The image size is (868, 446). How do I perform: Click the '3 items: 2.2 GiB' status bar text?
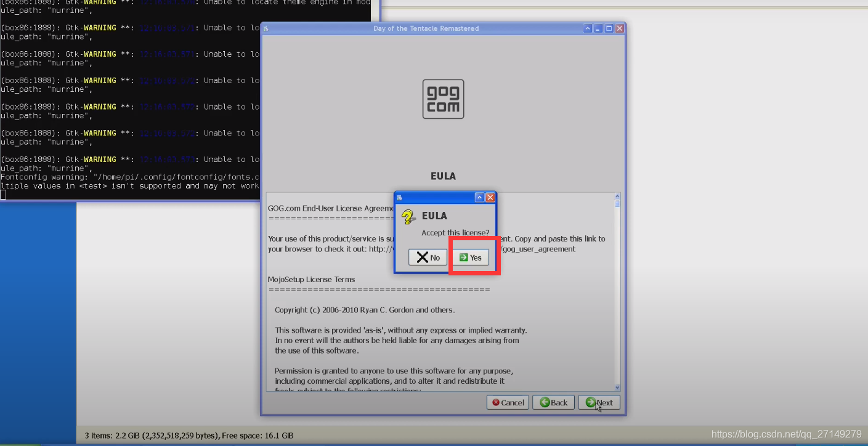[189, 436]
